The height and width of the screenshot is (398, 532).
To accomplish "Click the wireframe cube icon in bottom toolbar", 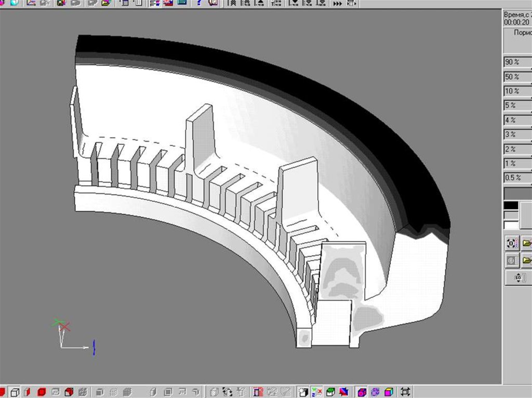I will click(16, 392).
